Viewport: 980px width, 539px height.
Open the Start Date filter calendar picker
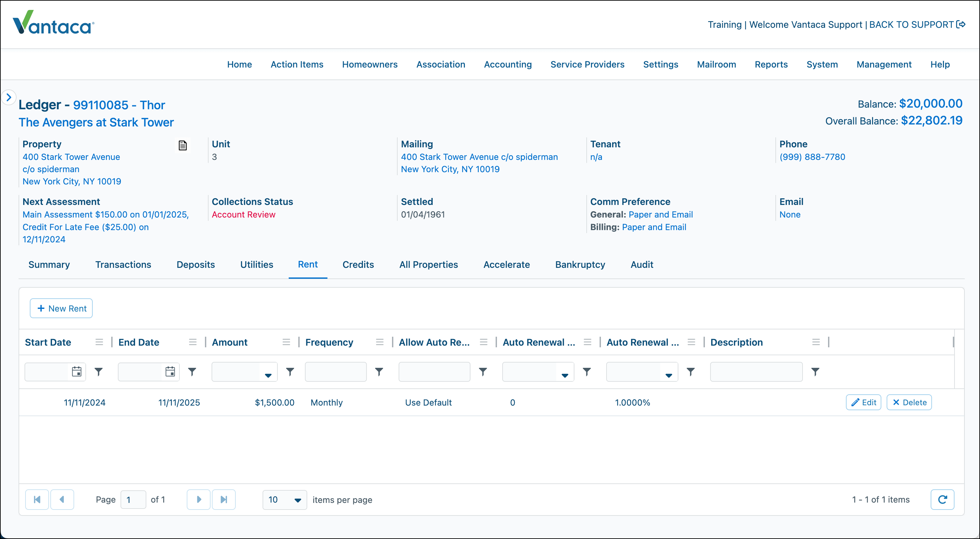(77, 371)
